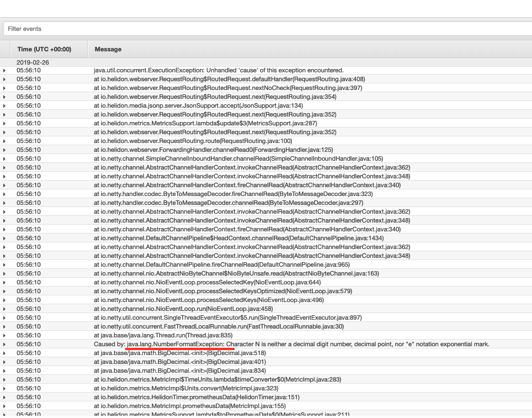Viewport: 532px width, 418px height.
Task: Click the Time (UTC +00:00) column header
Action: [x=44, y=49]
